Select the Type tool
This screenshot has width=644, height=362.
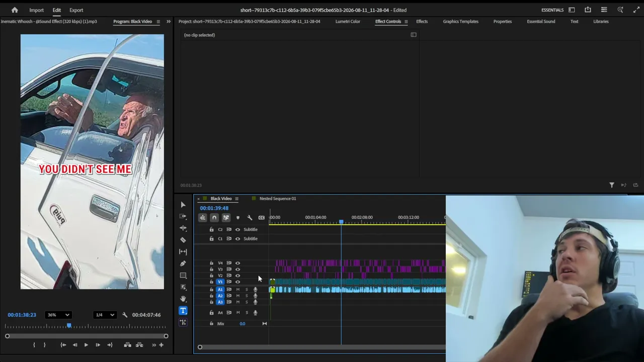[x=183, y=311]
